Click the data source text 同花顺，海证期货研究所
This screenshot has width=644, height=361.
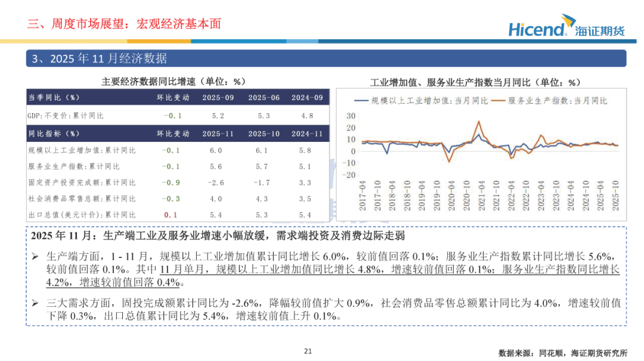pyautogui.click(x=583, y=353)
